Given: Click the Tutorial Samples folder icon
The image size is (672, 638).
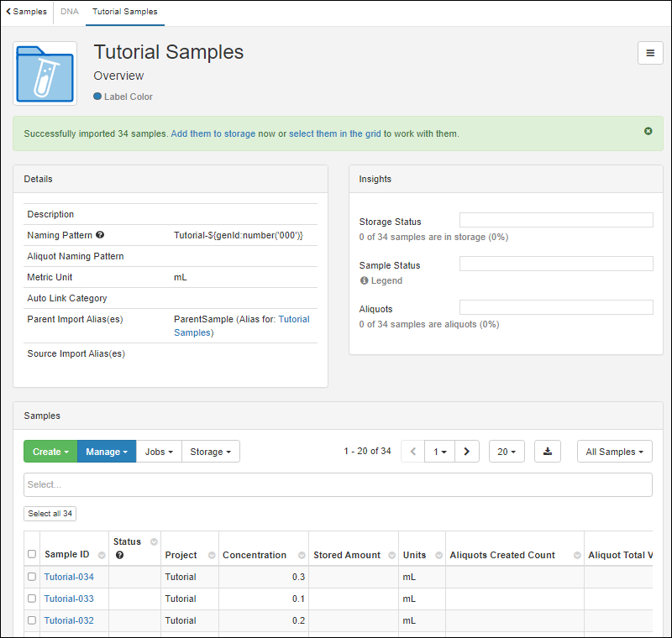Looking at the screenshot, I should 45,74.
